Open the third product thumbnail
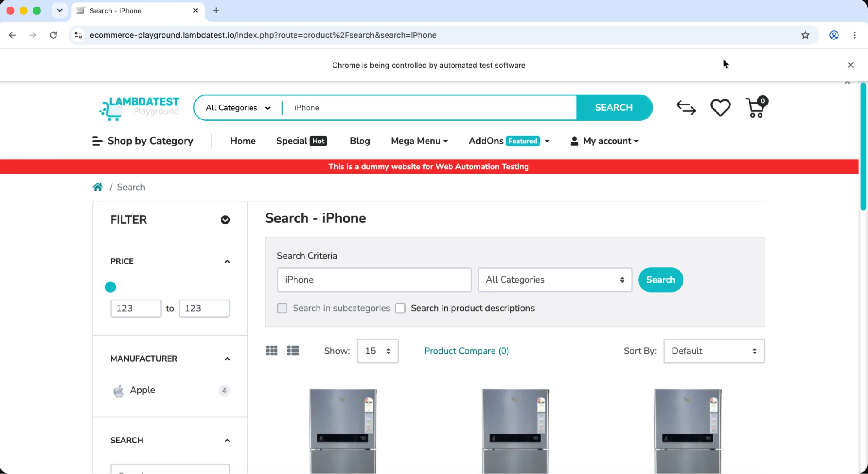Image resolution: width=868 pixels, height=474 pixels. click(688, 431)
